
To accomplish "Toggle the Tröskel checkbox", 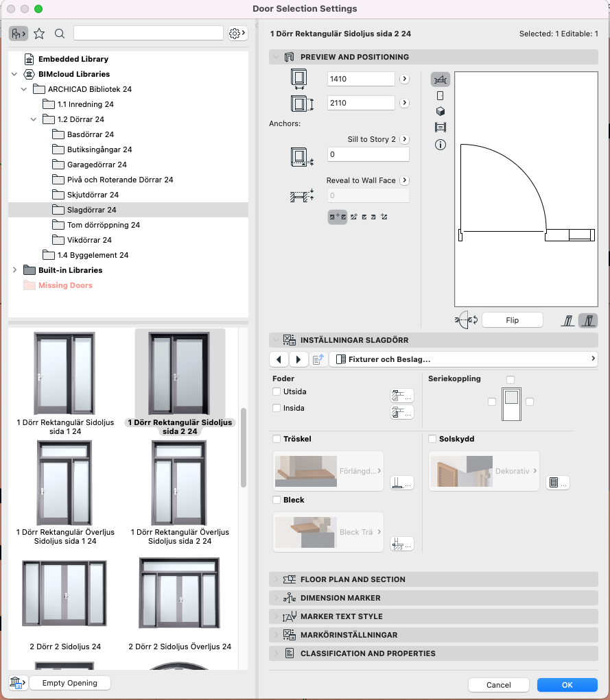I will point(277,439).
